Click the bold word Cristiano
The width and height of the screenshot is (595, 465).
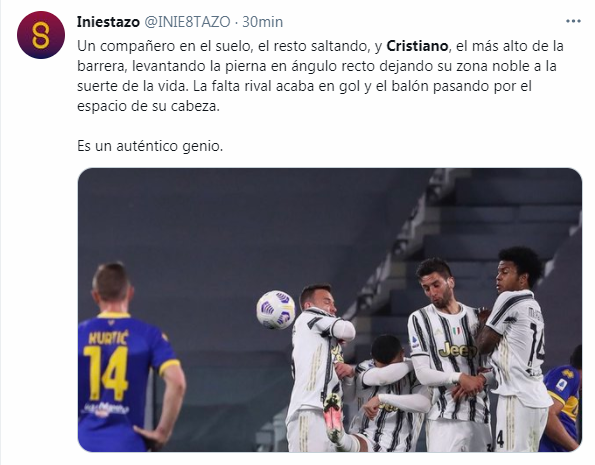click(x=417, y=46)
